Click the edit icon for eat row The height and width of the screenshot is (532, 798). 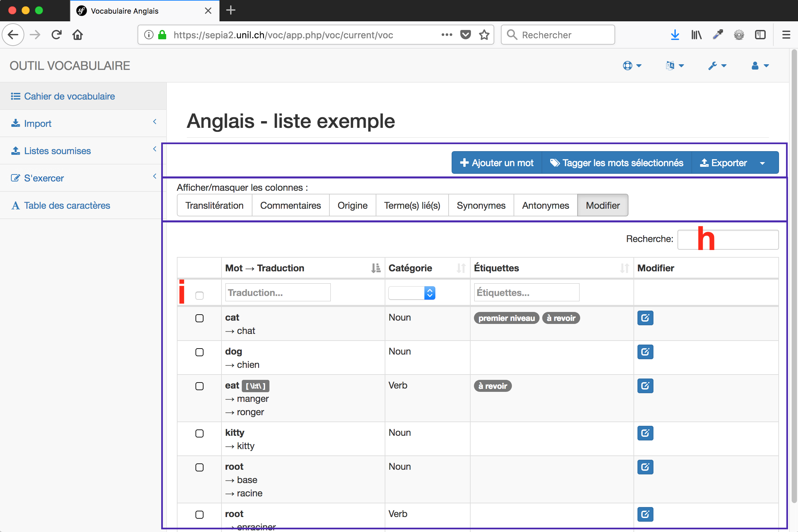[645, 386]
